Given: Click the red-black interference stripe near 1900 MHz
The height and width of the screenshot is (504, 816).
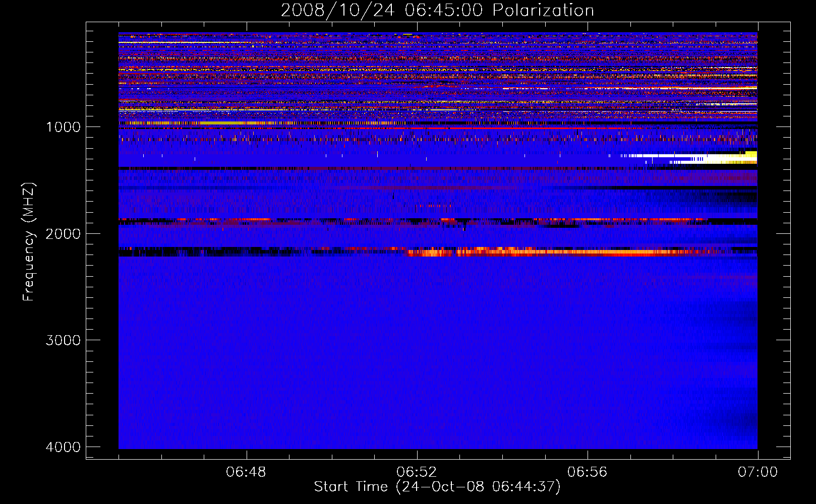Looking at the screenshot, I should coord(438,221).
